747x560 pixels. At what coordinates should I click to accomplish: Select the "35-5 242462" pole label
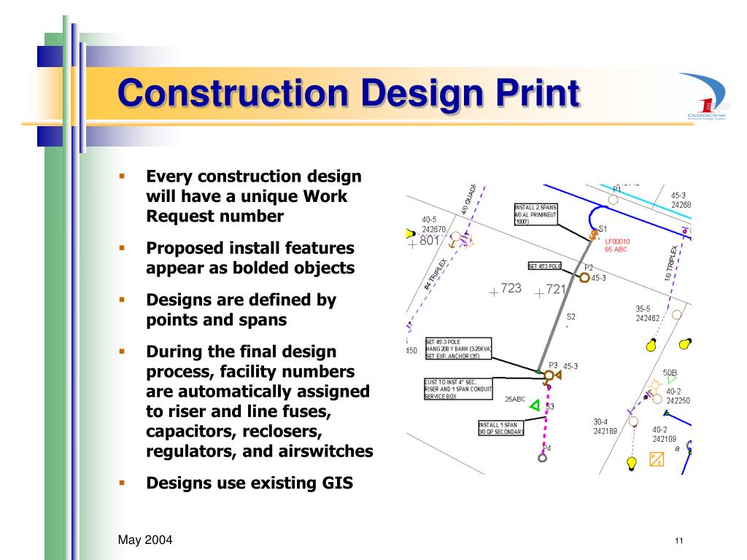pyautogui.click(x=648, y=314)
